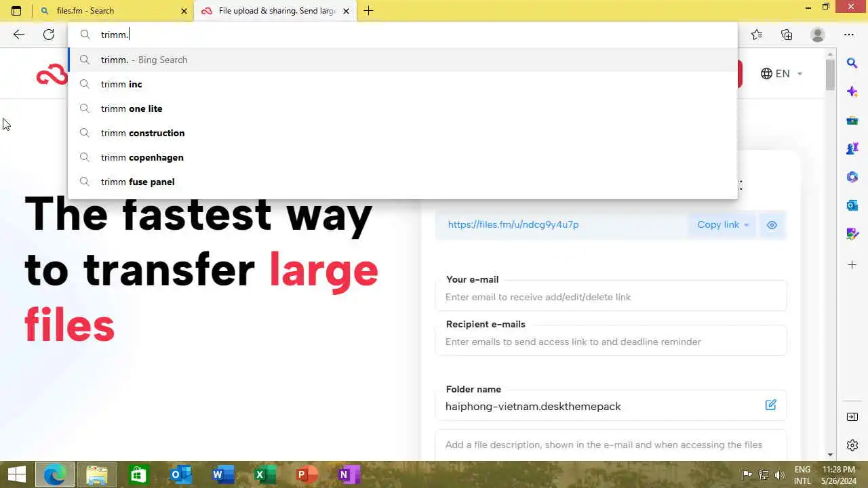Open the Collections icon in toolbar

(x=787, y=35)
